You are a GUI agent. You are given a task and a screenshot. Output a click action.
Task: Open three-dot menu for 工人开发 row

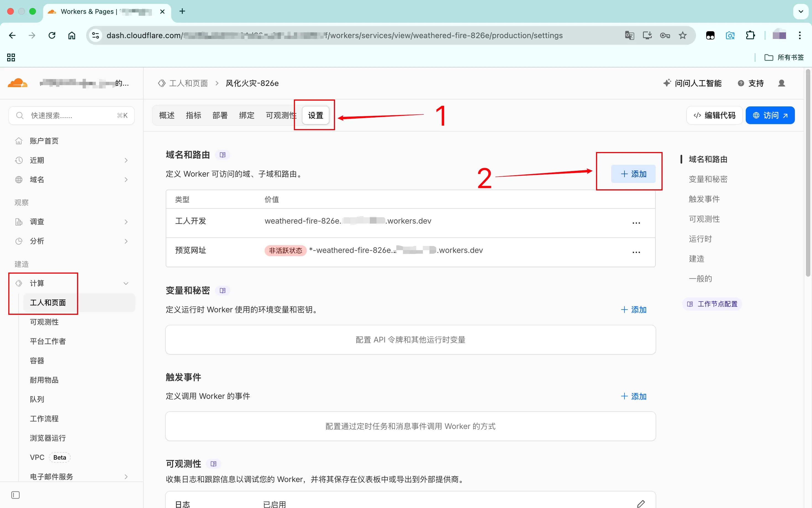[x=636, y=223]
